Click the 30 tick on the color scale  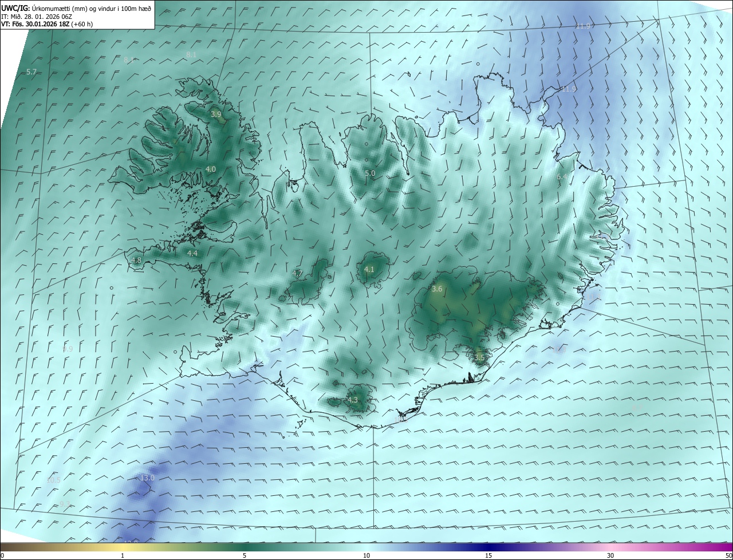(x=610, y=555)
